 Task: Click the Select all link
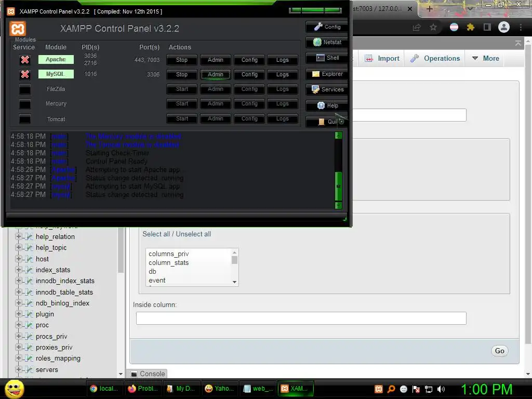[x=156, y=234]
